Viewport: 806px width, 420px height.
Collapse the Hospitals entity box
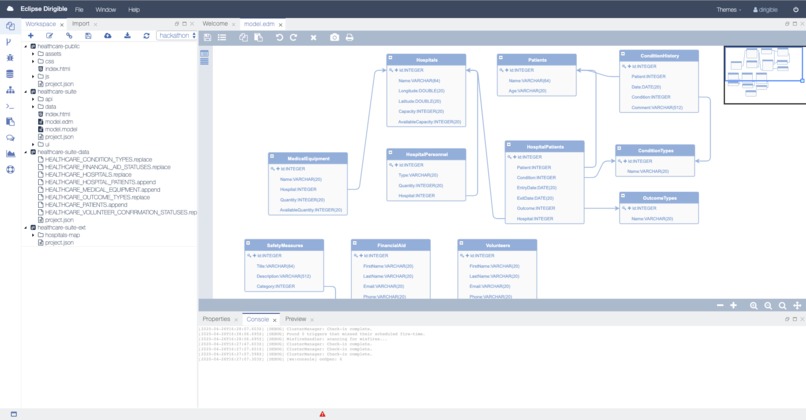point(391,58)
